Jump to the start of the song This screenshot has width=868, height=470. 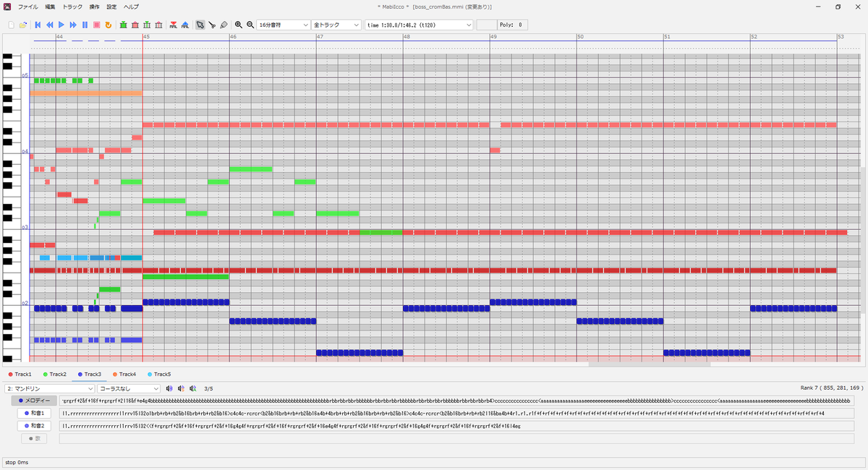click(x=38, y=25)
